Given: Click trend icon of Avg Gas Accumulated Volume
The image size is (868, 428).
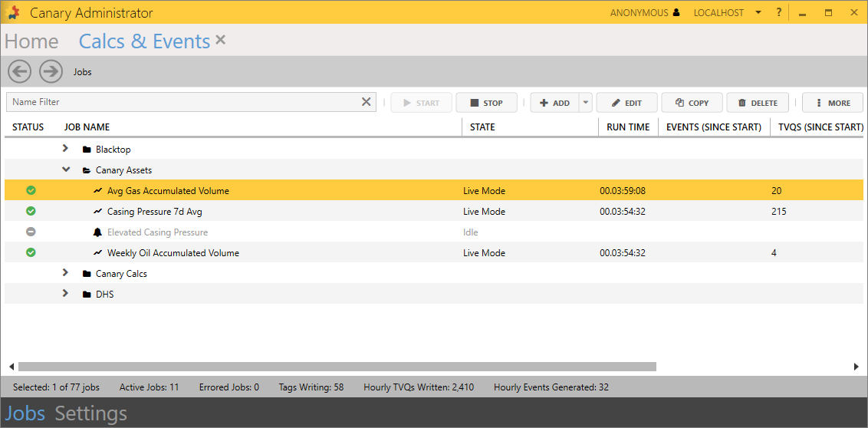Looking at the screenshot, I should [x=98, y=190].
